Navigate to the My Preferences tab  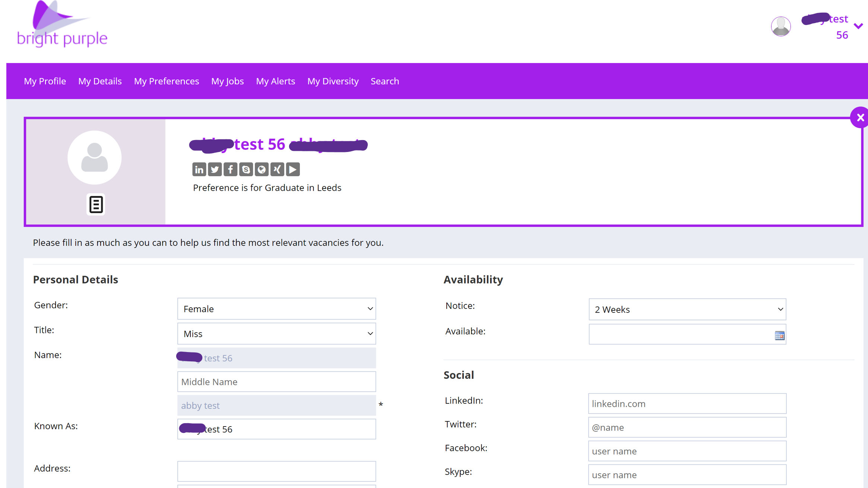pyautogui.click(x=167, y=81)
